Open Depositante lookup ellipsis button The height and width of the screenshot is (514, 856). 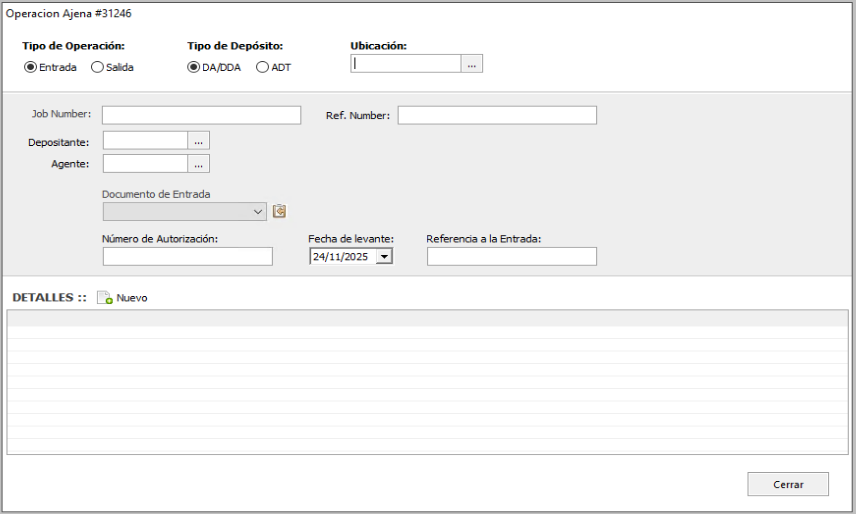[199, 141]
